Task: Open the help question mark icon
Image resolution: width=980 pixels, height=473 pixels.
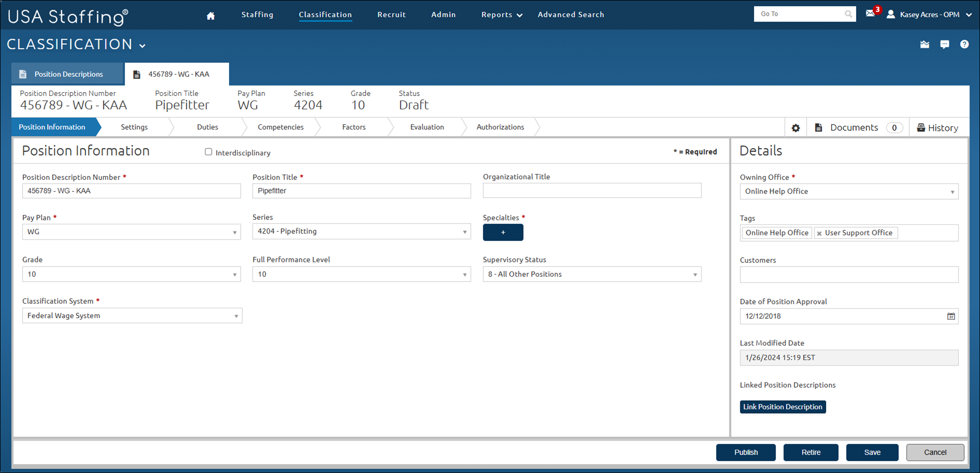Action: point(964,44)
